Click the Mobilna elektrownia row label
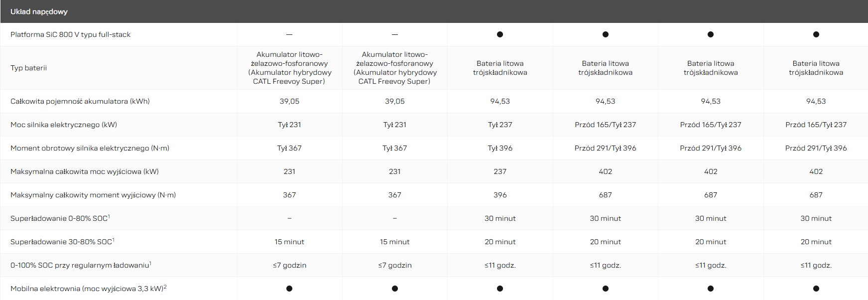The width and height of the screenshot is (868, 300). point(88,289)
